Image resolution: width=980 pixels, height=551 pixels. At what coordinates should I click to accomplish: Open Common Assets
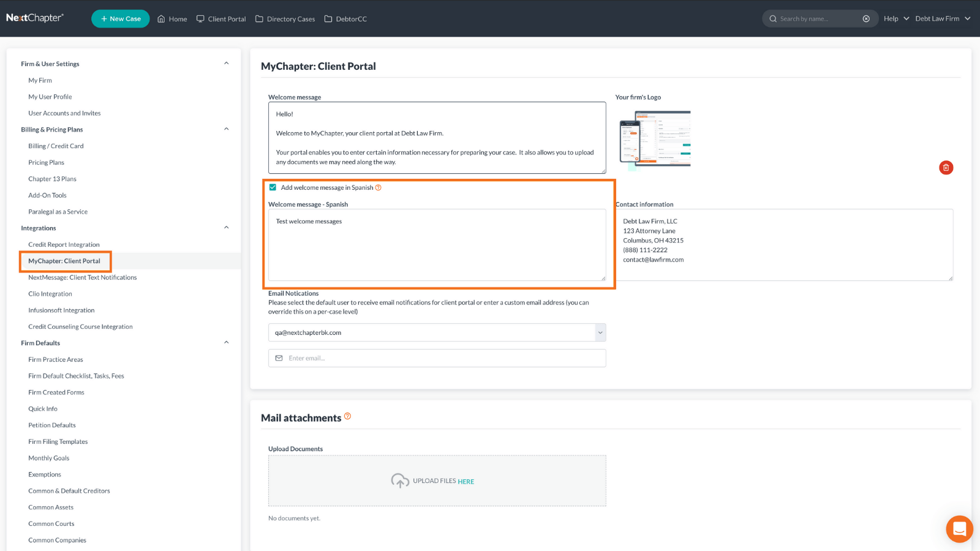pyautogui.click(x=51, y=508)
